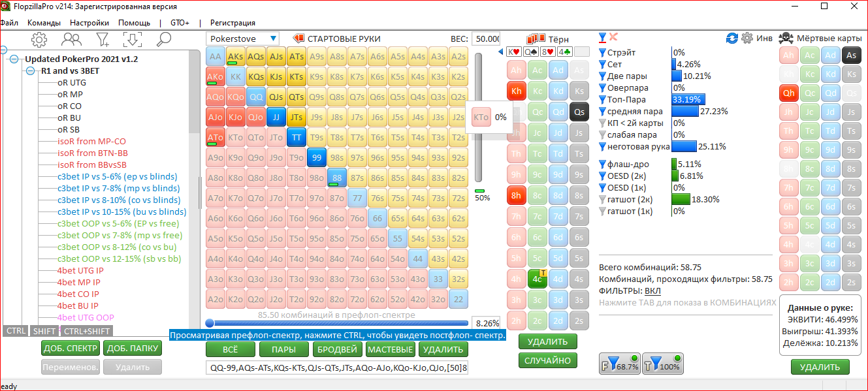Collapse the topmost root tree node
This screenshot has height=391, width=868.
point(3,50)
